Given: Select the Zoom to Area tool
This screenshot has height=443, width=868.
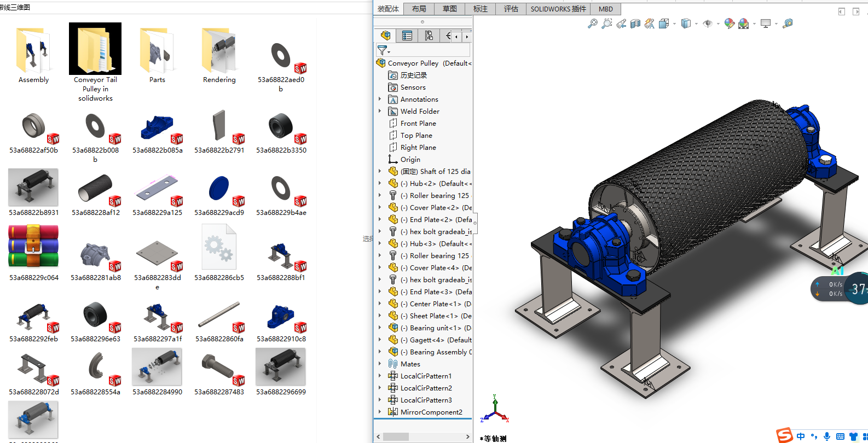Looking at the screenshot, I should coord(606,24).
